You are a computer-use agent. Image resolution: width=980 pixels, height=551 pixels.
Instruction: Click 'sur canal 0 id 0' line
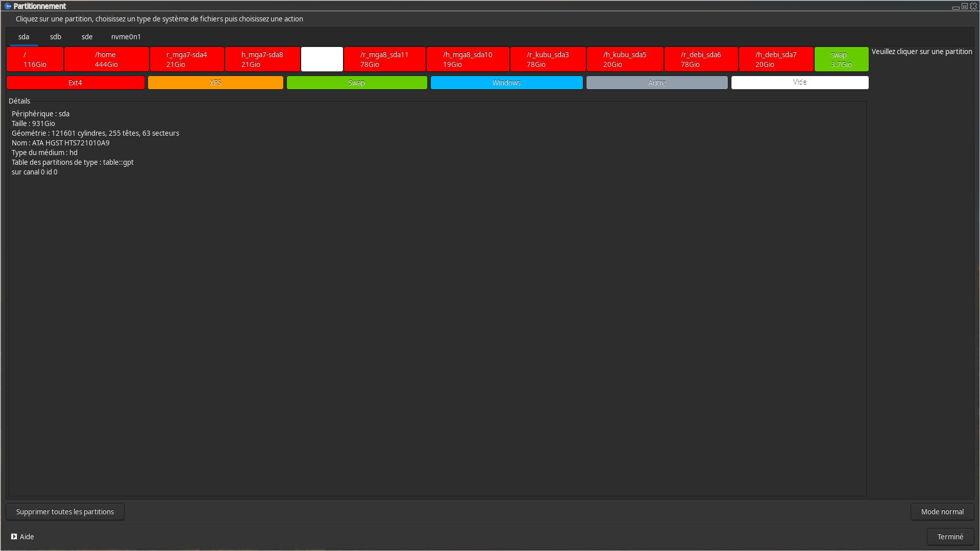tap(35, 172)
